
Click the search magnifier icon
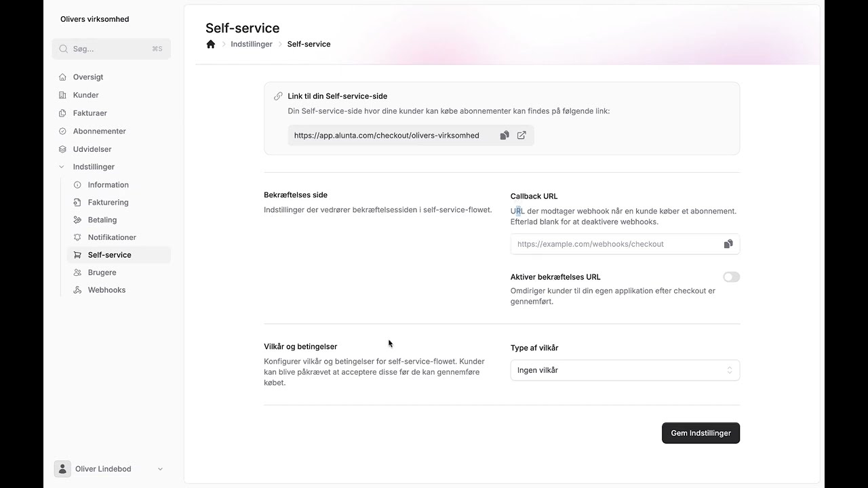click(63, 49)
